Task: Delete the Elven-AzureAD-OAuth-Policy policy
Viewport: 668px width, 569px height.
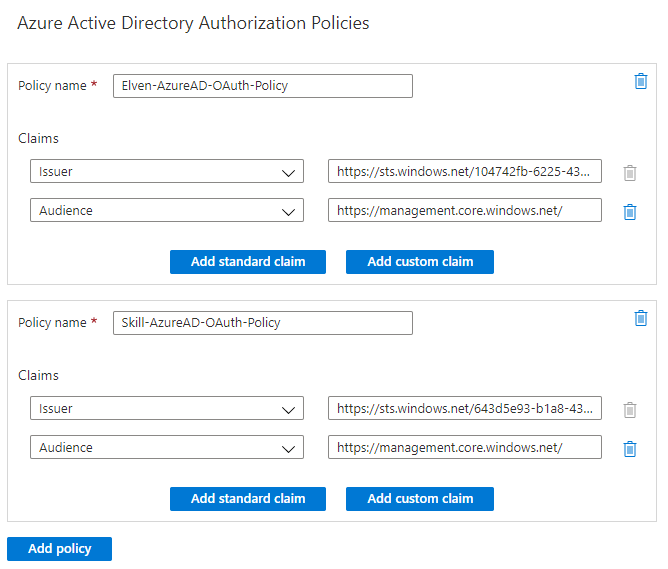Action: (x=641, y=81)
